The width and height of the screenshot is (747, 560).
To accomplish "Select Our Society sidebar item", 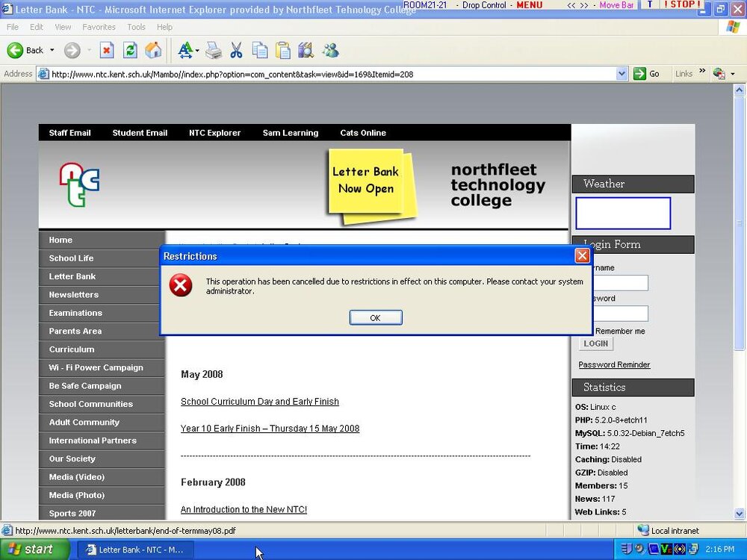I will point(102,458).
